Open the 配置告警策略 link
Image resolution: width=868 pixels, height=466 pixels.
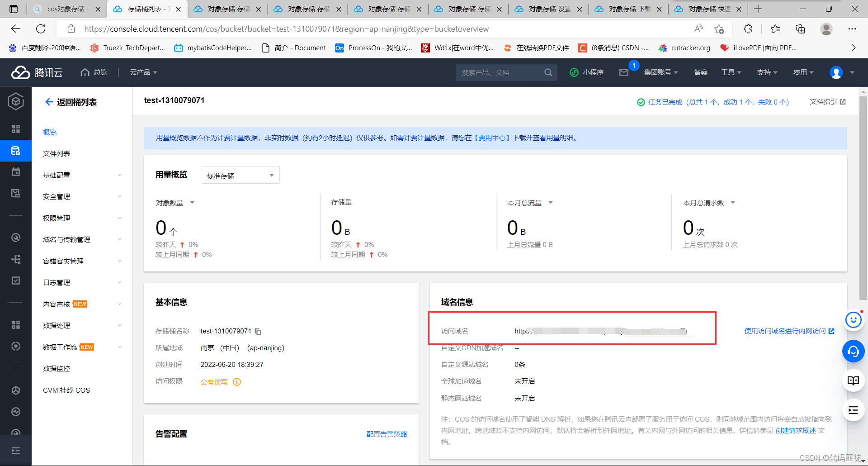click(387, 434)
